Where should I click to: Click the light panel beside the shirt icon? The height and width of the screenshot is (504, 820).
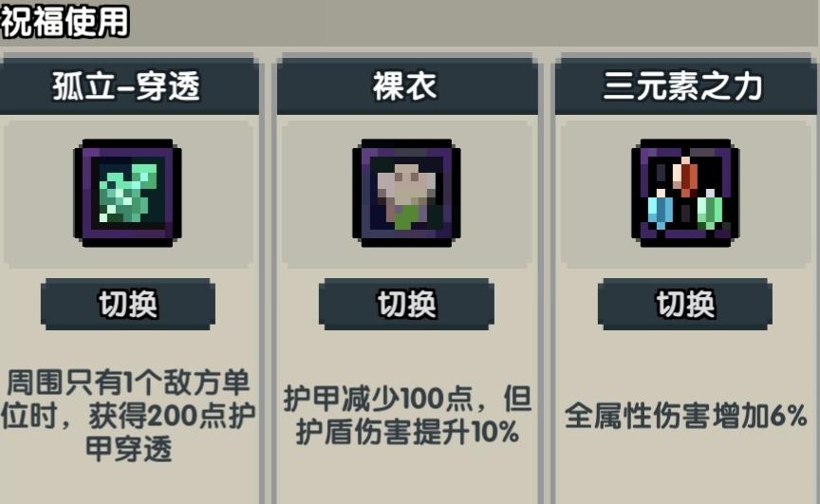(x=317, y=194)
